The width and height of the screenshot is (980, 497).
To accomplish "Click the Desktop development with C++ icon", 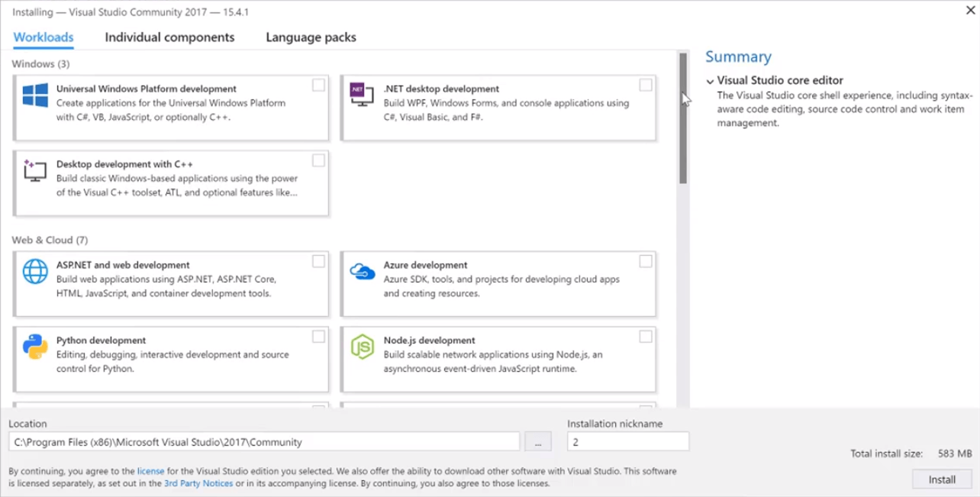I will pyautogui.click(x=35, y=170).
